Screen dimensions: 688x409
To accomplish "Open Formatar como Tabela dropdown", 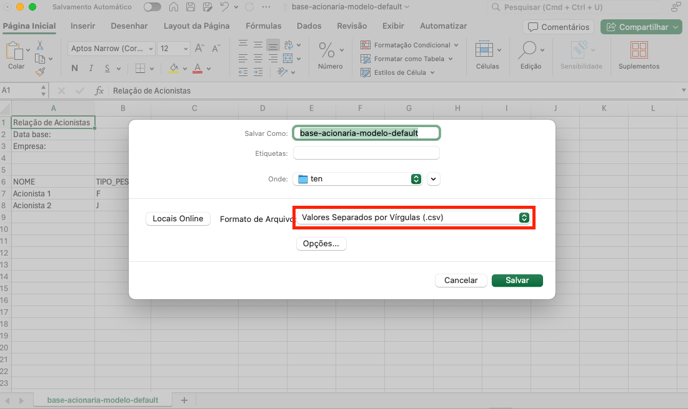I will tap(406, 58).
